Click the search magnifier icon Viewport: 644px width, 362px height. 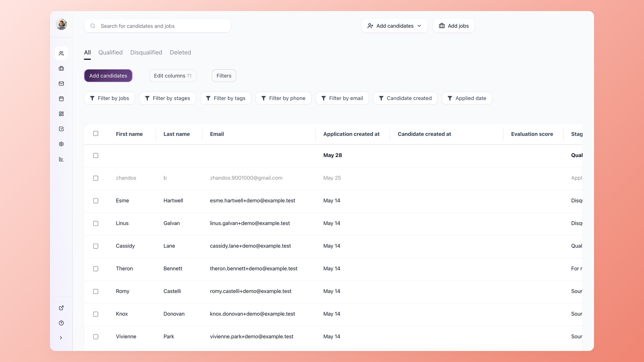pos(93,26)
